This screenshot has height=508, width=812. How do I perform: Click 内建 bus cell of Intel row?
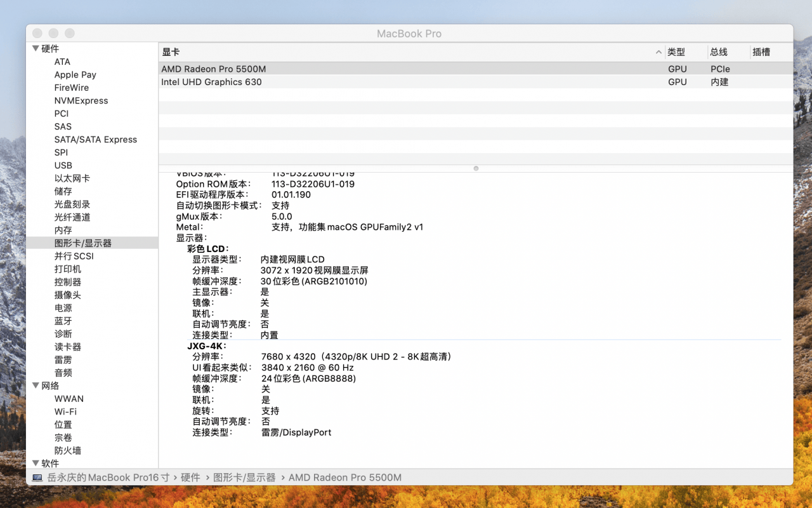click(719, 82)
